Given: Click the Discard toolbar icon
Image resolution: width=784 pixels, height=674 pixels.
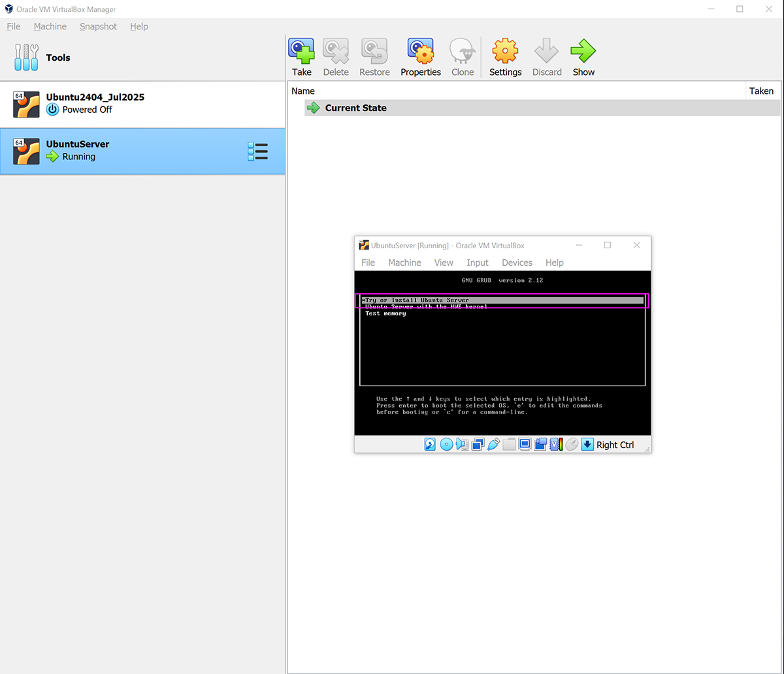Looking at the screenshot, I should pos(547,50).
